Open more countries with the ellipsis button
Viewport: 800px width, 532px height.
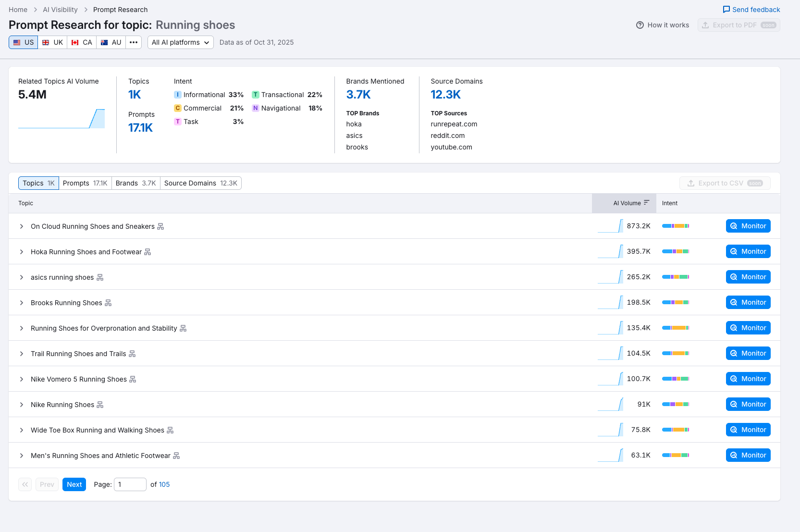pos(134,42)
